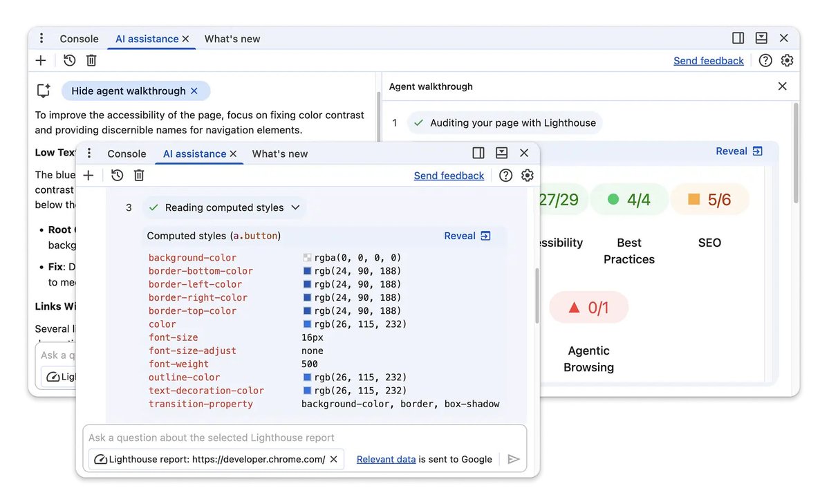Dismiss the Hide agent walkthrough chip
The image size is (829, 504).
(194, 91)
